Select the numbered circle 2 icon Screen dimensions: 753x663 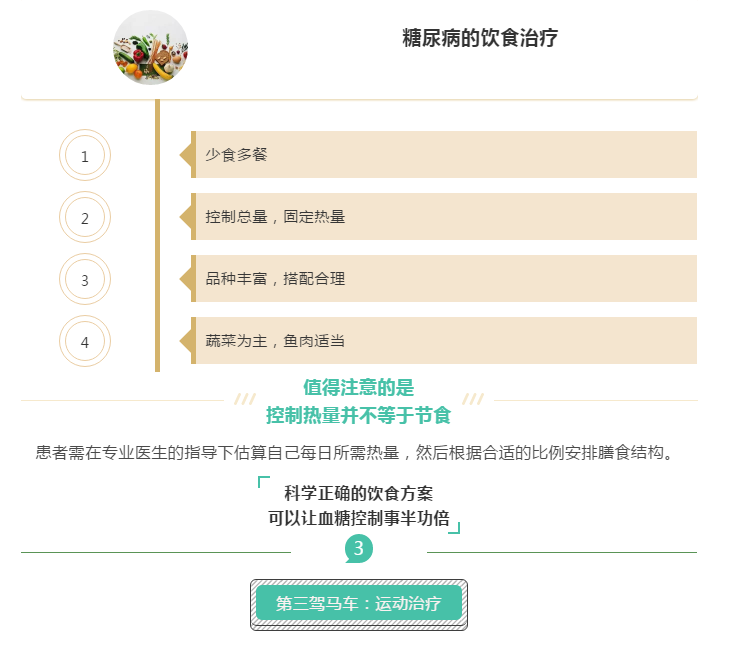[x=85, y=217]
